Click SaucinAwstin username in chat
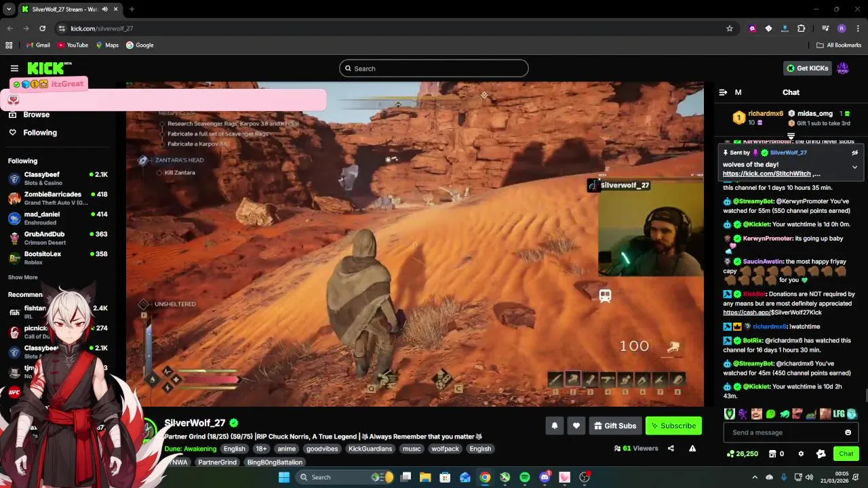 click(x=762, y=262)
